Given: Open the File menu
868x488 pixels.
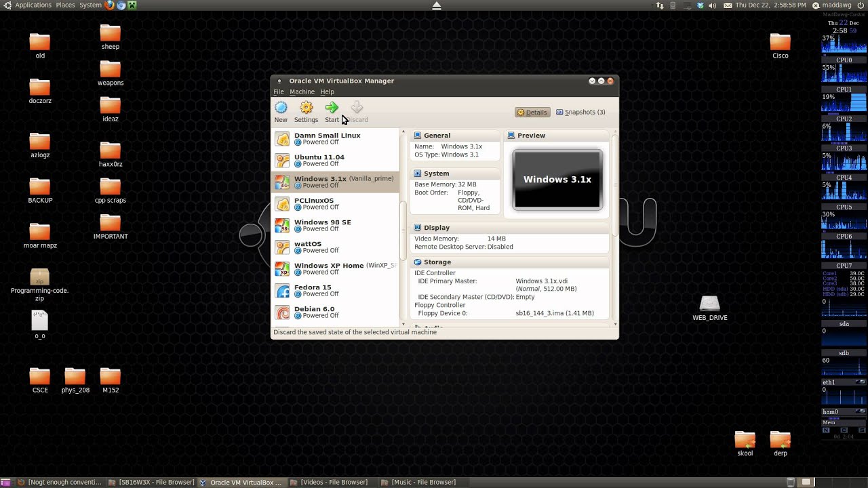Looking at the screenshot, I should [279, 91].
